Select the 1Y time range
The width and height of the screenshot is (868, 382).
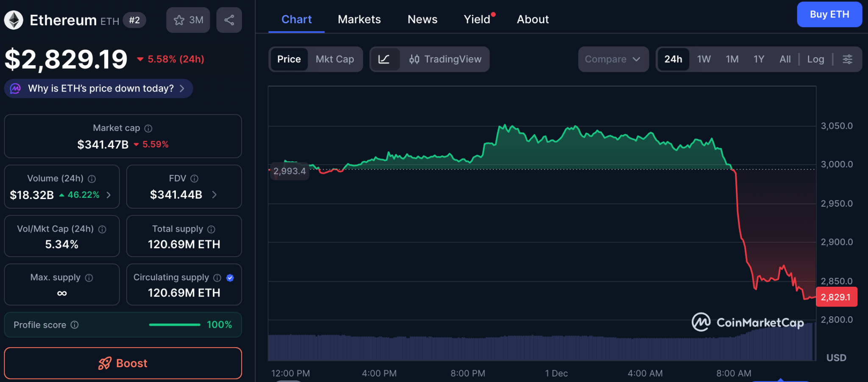(x=759, y=59)
